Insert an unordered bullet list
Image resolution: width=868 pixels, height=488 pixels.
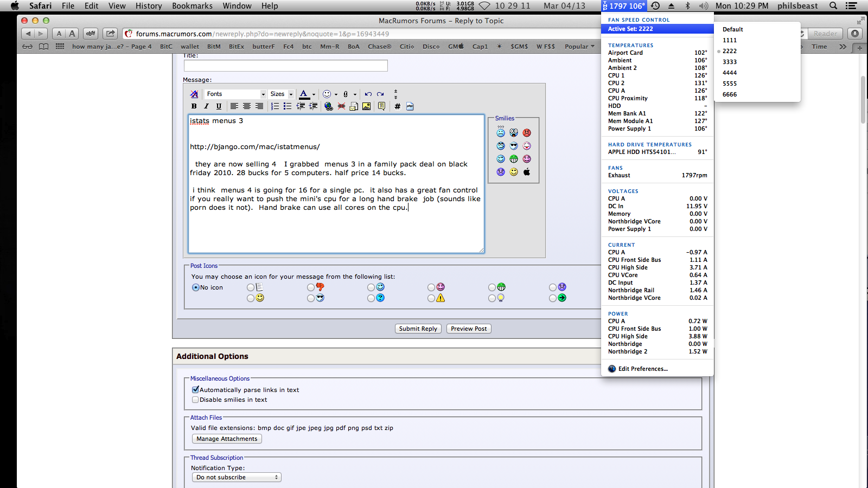click(x=288, y=106)
